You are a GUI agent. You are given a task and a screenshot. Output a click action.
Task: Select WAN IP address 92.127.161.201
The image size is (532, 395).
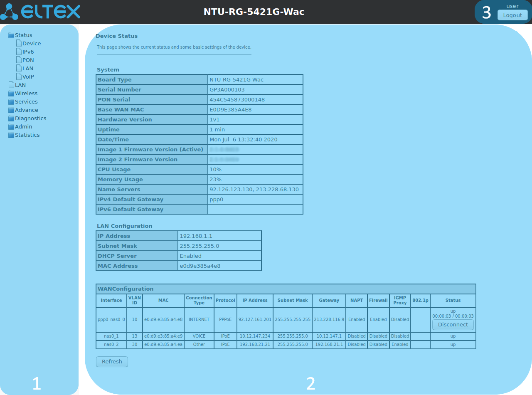pos(255,320)
